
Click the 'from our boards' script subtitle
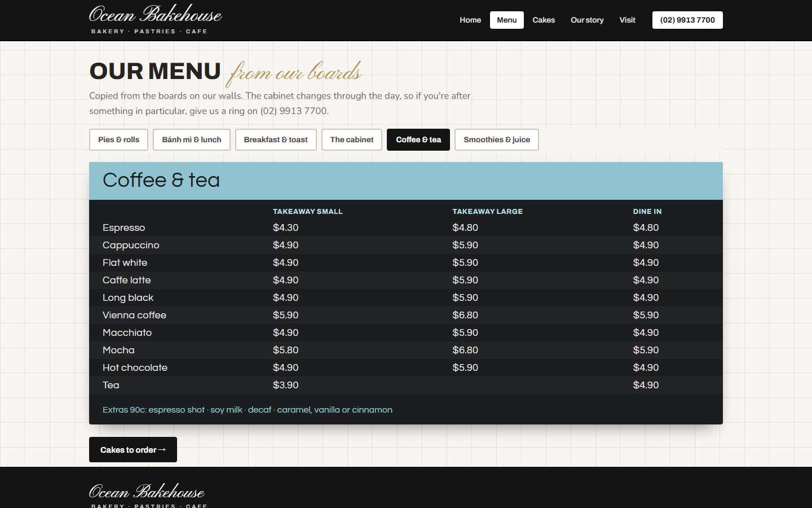coord(294,73)
